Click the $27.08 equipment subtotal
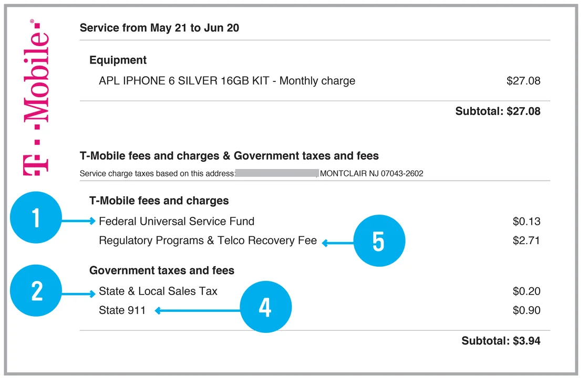This screenshot has width=588, height=378. click(x=498, y=111)
